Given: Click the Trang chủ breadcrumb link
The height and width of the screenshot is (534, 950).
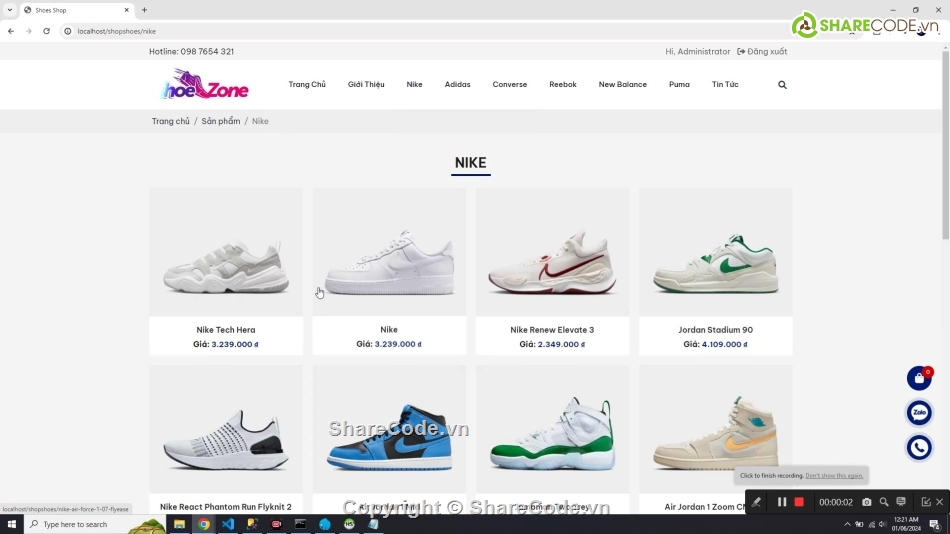Looking at the screenshot, I should coord(170,121).
